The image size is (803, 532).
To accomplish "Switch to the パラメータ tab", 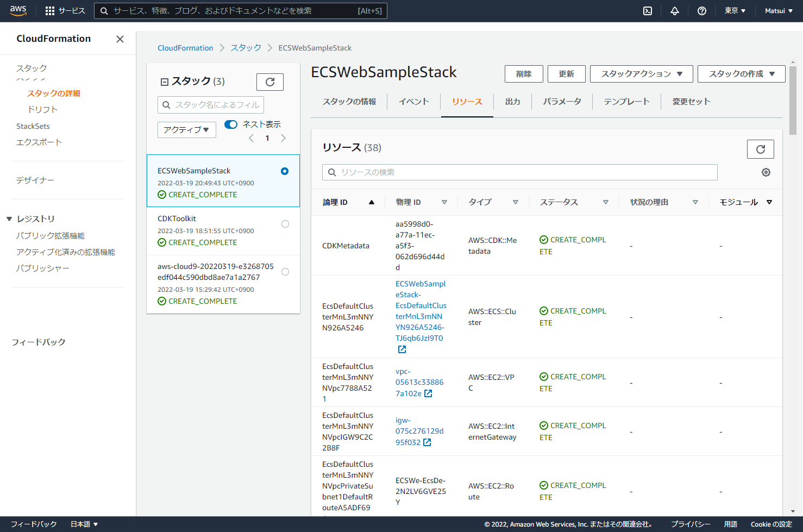I will 562,102.
